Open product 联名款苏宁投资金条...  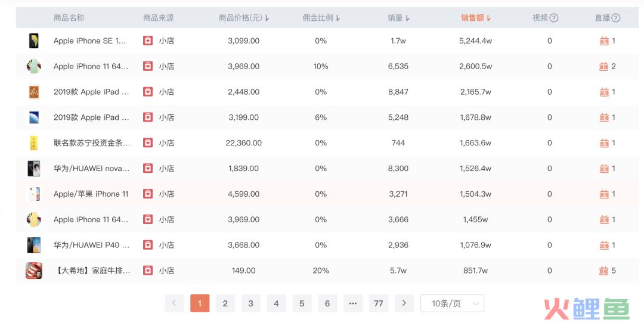(x=92, y=143)
